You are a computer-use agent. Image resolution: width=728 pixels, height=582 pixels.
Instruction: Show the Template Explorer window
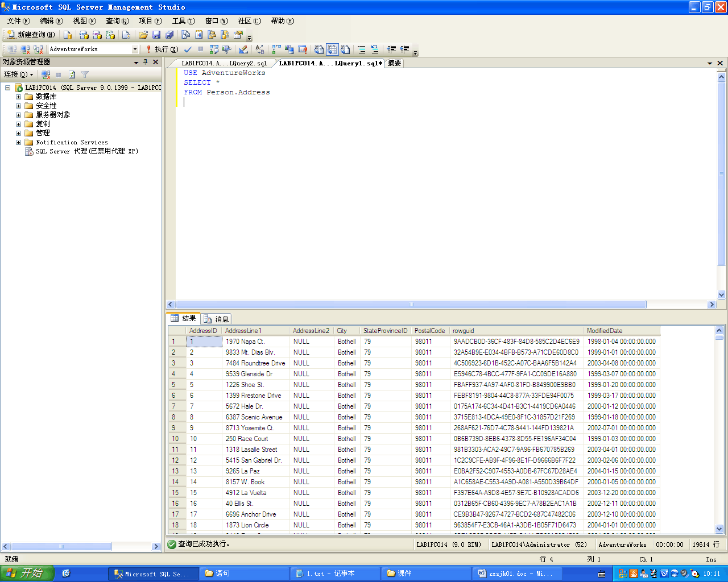(225, 35)
